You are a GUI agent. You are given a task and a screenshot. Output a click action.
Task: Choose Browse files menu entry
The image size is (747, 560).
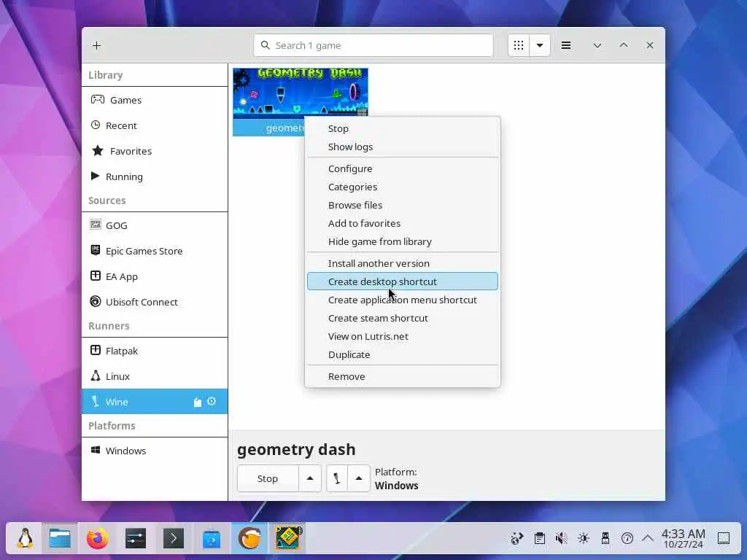click(403, 205)
